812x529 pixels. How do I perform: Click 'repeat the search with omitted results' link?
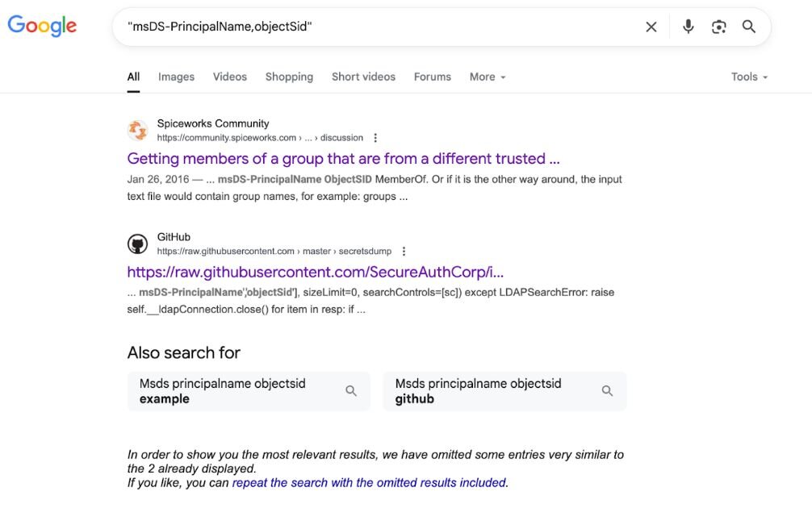pos(370,483)
